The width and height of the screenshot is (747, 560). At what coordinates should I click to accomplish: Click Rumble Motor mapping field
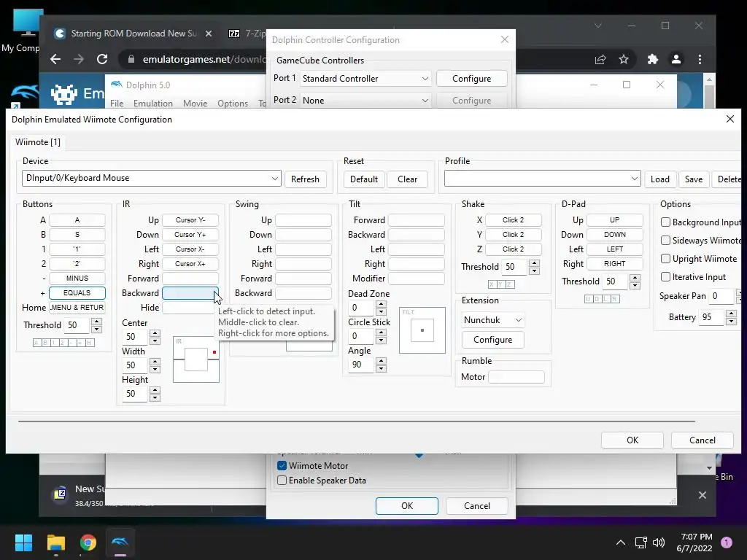516,377
